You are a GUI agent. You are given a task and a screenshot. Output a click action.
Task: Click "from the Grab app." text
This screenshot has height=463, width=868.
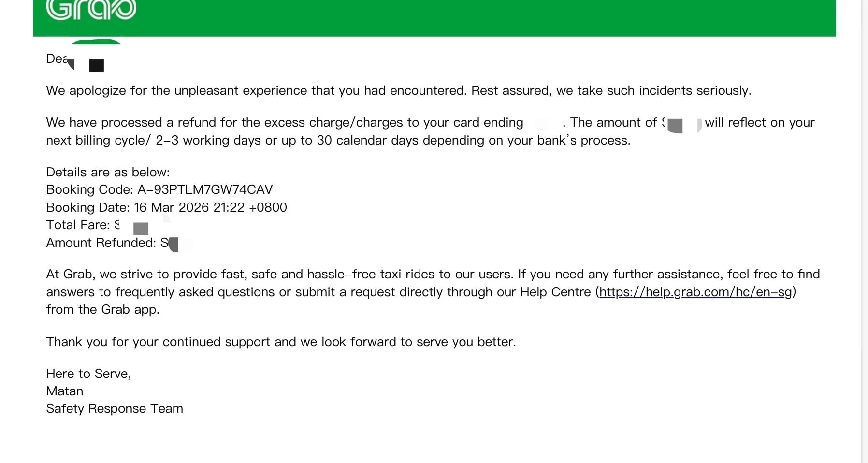coord(102,309)
